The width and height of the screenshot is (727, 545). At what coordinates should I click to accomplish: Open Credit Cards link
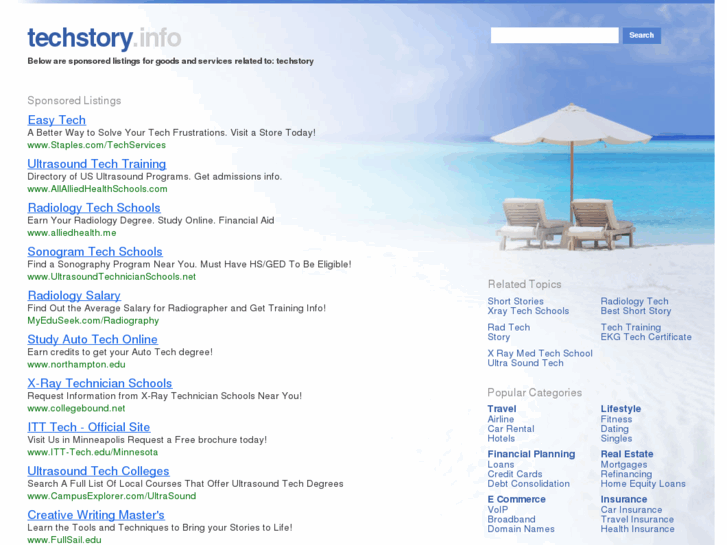coord(515,474)
